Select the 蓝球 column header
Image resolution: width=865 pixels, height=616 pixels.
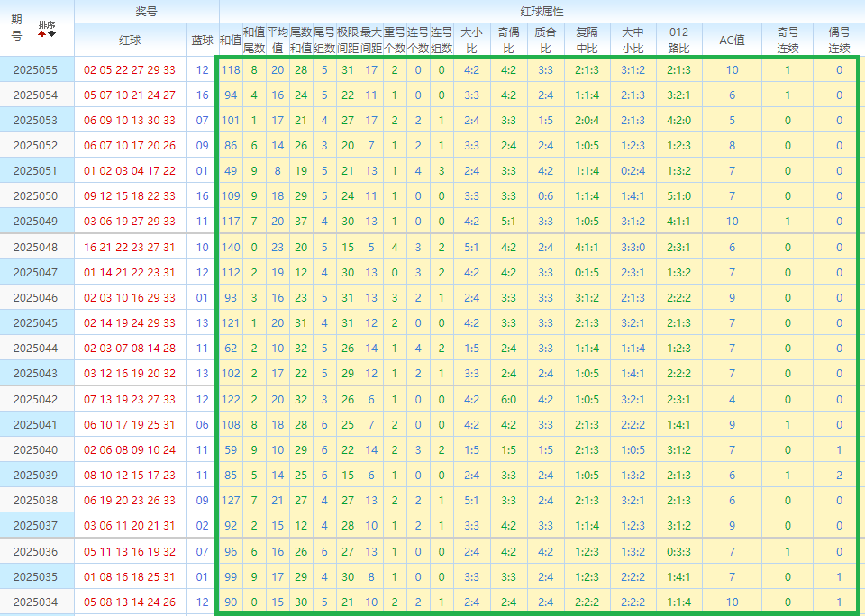click(x=203, y=40)
